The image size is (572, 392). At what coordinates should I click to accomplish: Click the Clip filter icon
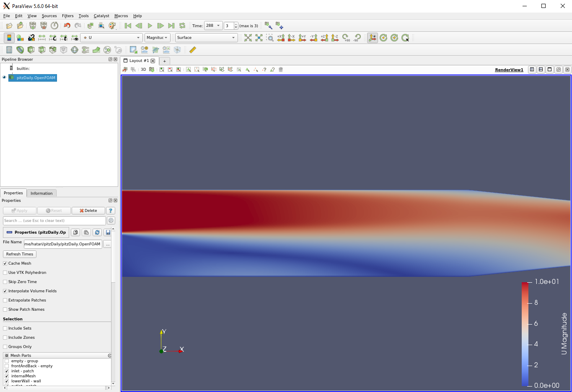(31, 50)
